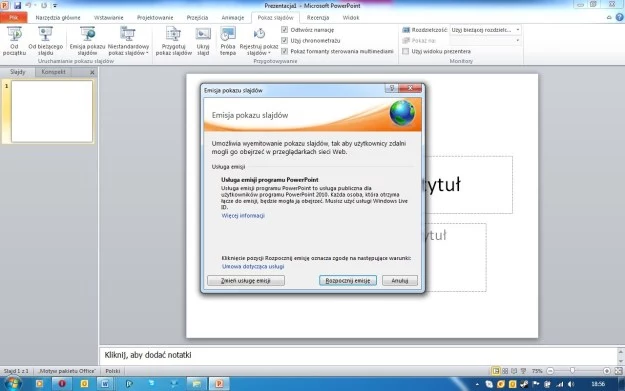625x391 pixels.
Task: Switch to Narzędzia główne tab
Action: click(58, 18)
